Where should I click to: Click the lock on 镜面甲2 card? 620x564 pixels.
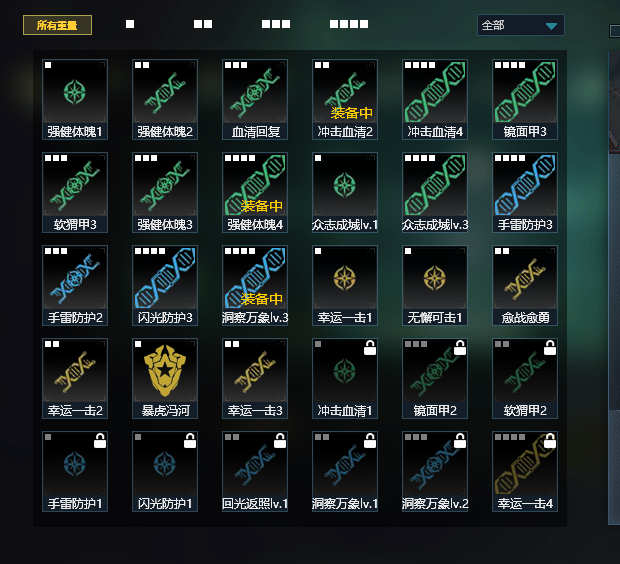point(460,348)
